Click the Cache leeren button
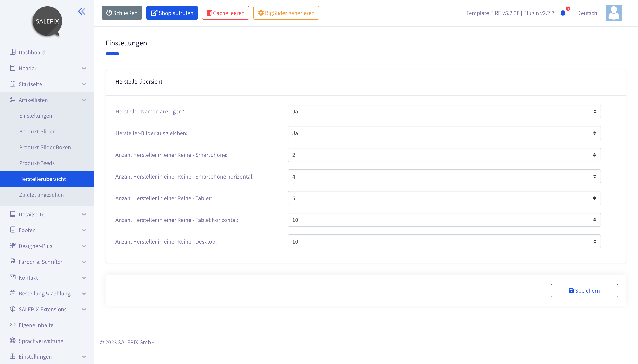The image size is (638, 364). click(226, 13)
